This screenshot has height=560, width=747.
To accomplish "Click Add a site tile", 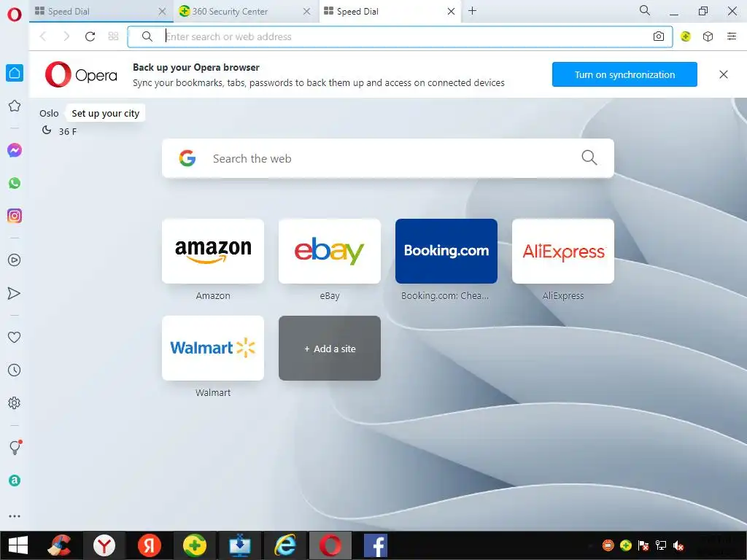I will pos(330,348).
